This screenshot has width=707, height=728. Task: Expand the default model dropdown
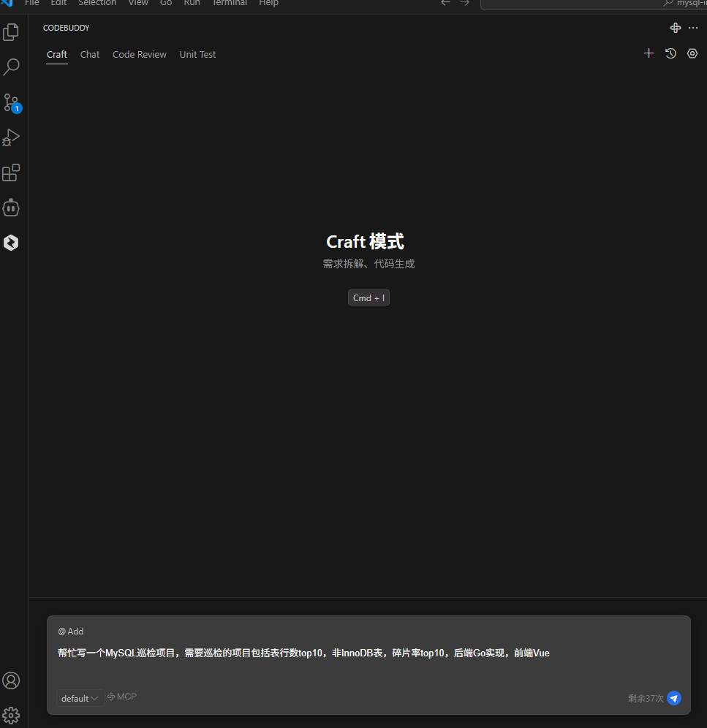80,698
